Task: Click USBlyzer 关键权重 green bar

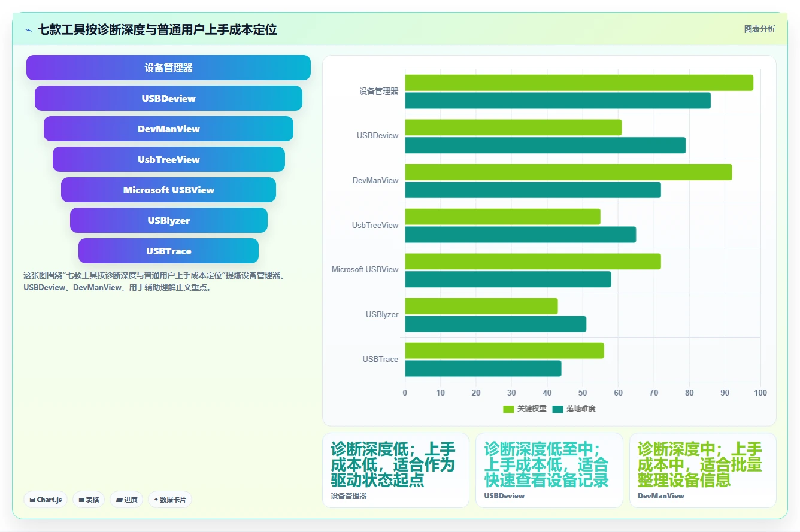Action: (x=481, y=306)
